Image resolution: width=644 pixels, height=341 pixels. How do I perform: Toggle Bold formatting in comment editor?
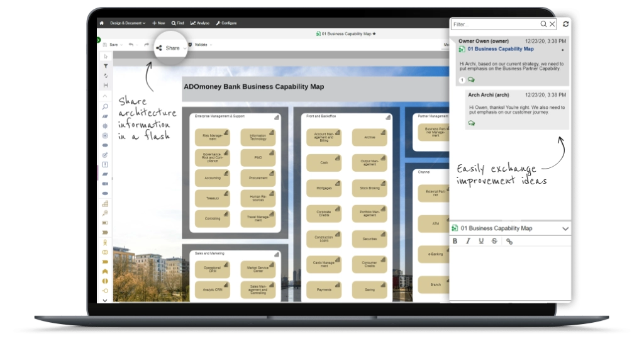click(455, 241)
